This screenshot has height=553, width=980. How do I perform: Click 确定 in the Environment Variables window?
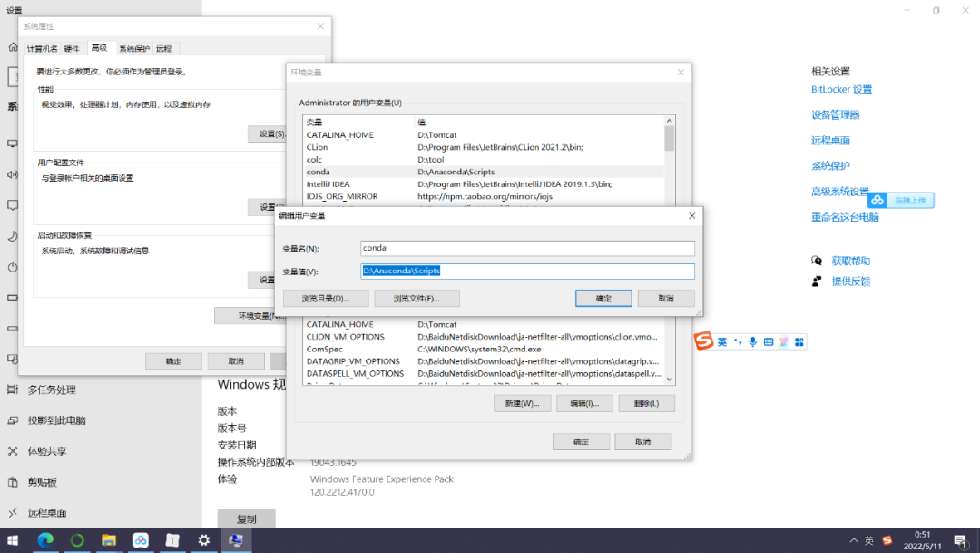pyautogui.click(x=582, y=441)
